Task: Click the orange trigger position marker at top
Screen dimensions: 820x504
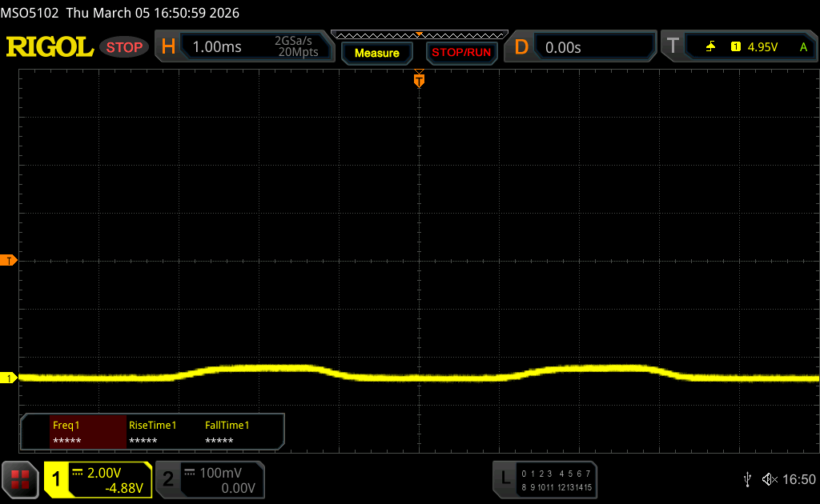Action: pyautogui.click(x=418, y=80)
